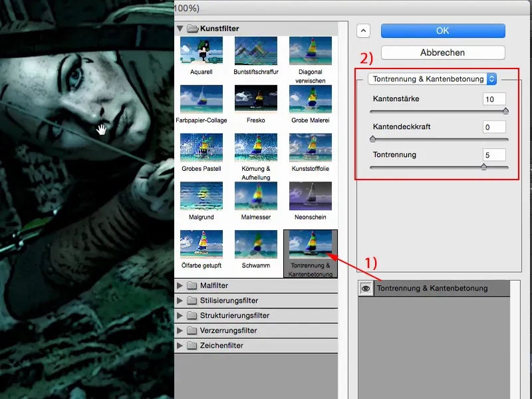Select the Grobes Pastell filter thumbnail

pyautogui.click(x=201, y=148)
